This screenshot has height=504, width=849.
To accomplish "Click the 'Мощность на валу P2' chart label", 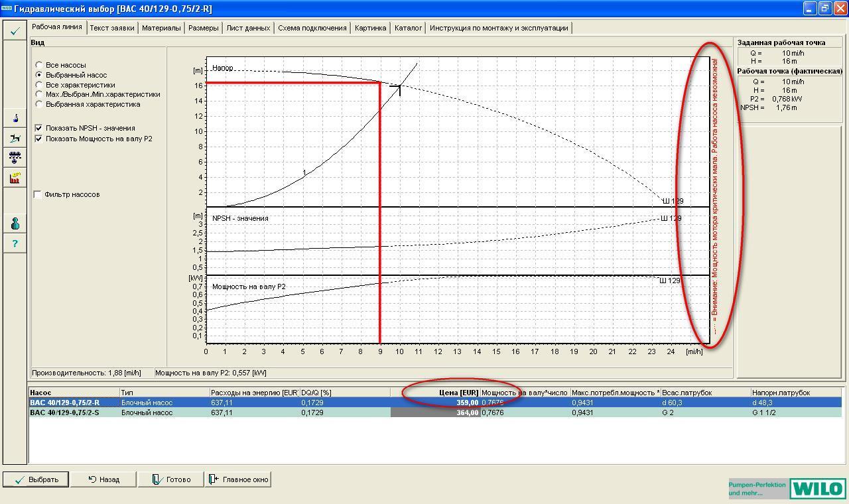I will (x=249, y=286).
